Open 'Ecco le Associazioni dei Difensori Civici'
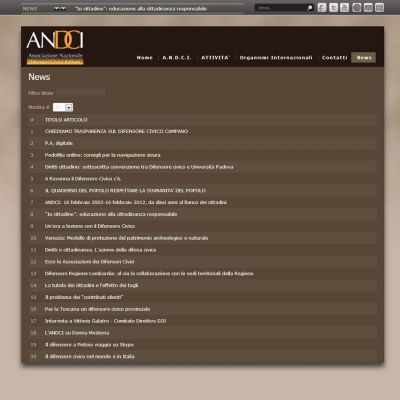Viewport: 400px width, 400px height. 89,262
